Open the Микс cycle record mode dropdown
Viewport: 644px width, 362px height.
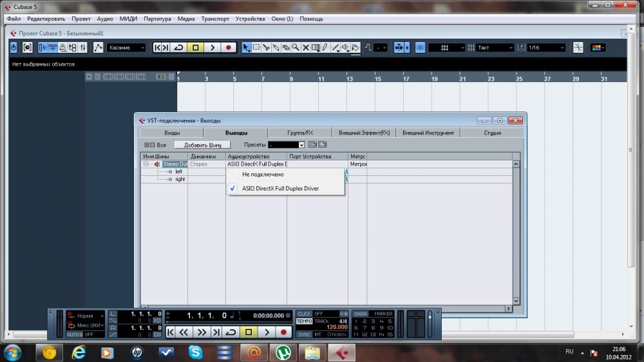(86, 325)
